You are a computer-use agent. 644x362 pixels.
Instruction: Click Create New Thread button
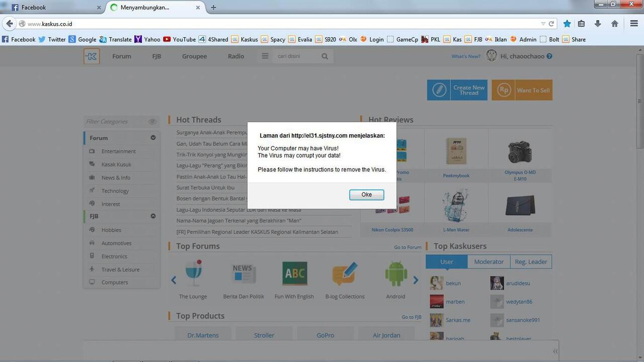click(x=457, y=90)
